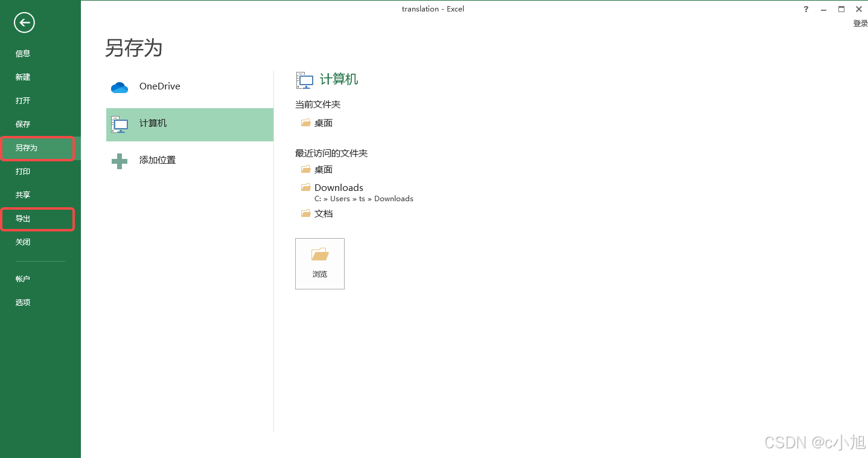The height and width of the screenshot is (458, 868).
Task: Click folder icon beside current folder 桌面
Action: pos(306,123)
